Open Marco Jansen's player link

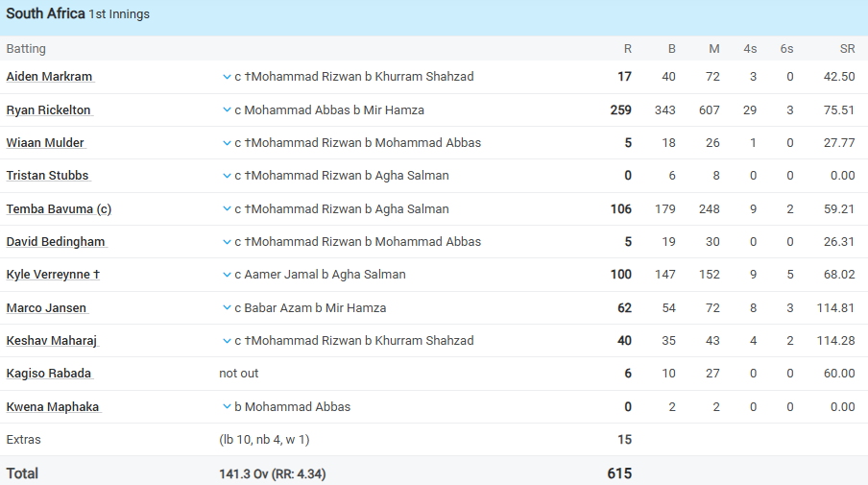point(46,308)
